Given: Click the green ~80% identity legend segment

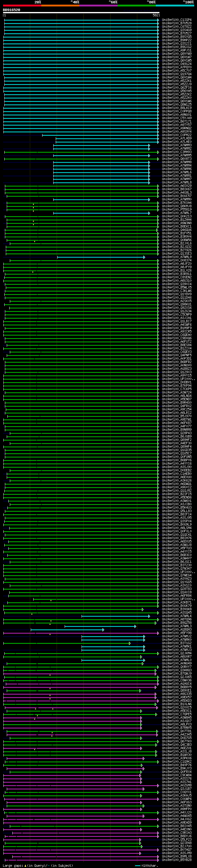Looking at the screenshot, I should click(x=137, y=6).
